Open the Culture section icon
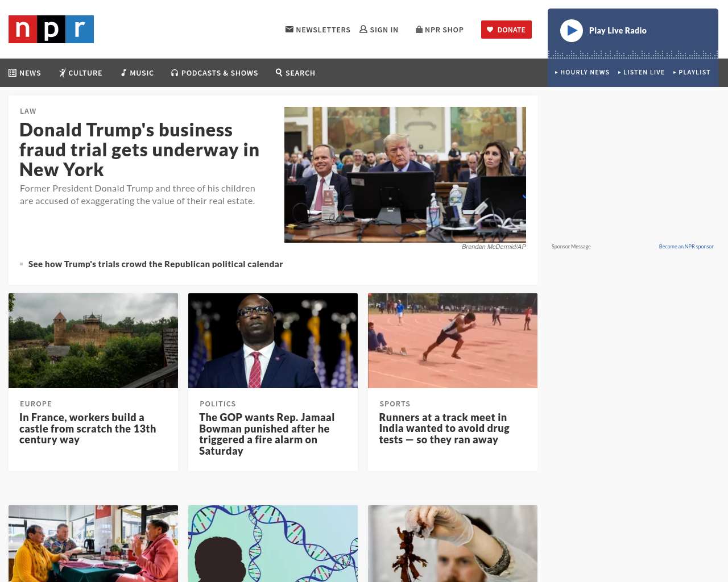The height and width of the screenshot is (582, 728). coord(63,73)
